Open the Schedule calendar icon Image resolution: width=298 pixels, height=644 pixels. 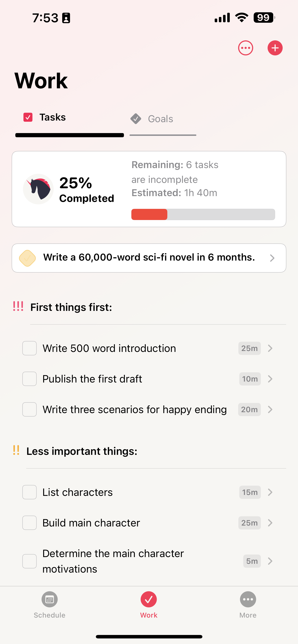coord(49,599)
